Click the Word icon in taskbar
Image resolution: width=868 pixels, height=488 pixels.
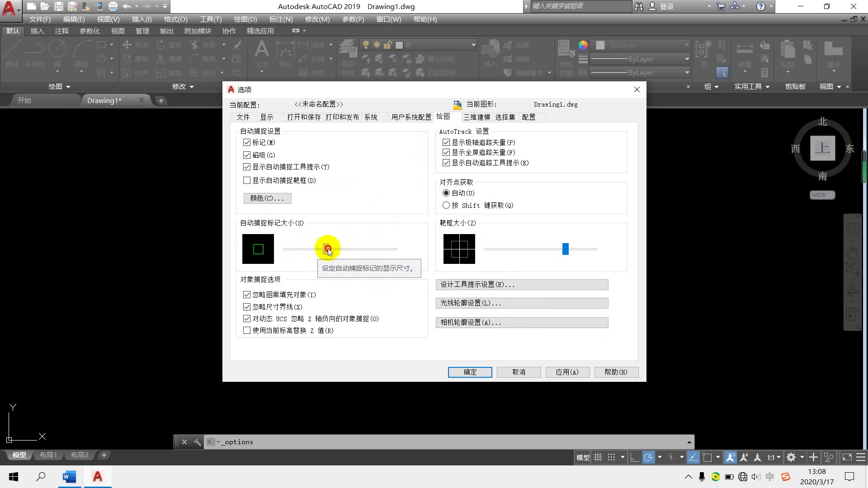tap(69, 477)
